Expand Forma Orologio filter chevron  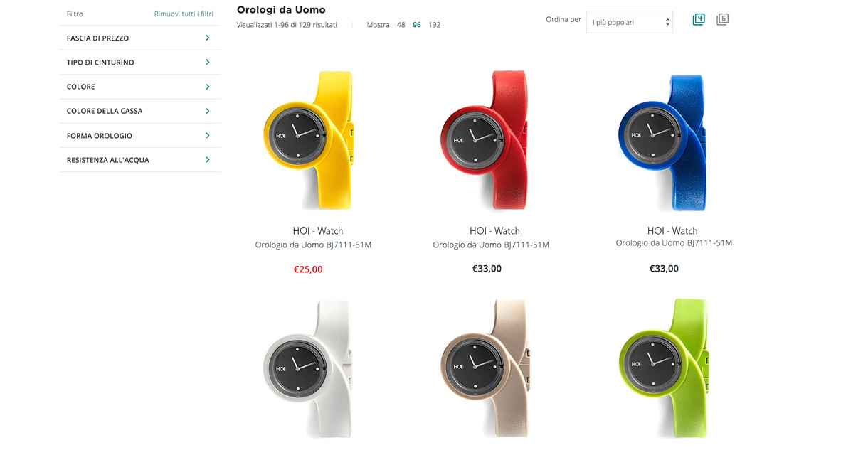coord(208,135)
